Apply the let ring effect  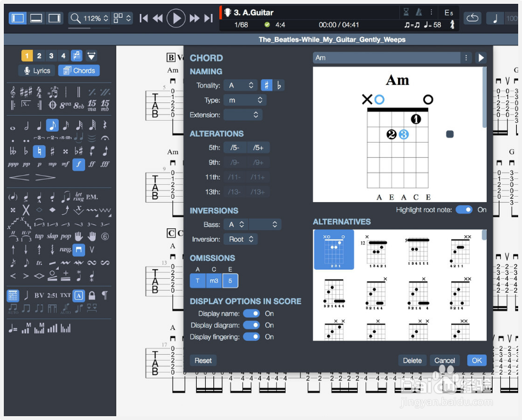click(x=79, y=196)
